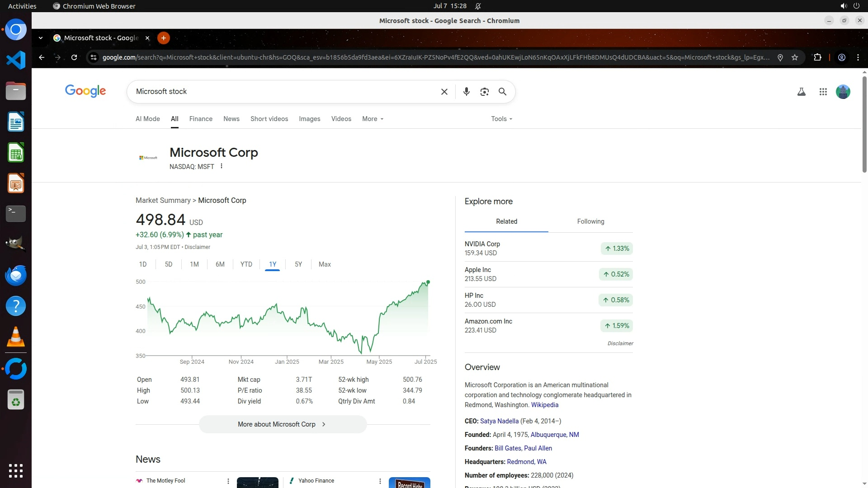Switch chart to 6M range
Image resolution: width=868 pixels, height=488 pixels.
[x=220, y=264]
